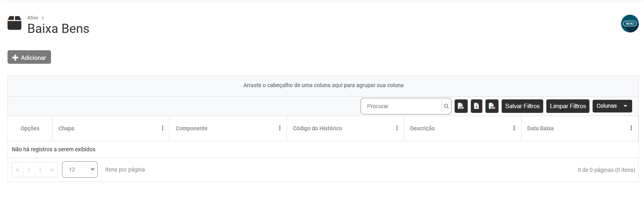Expand the Colunas dropdown

point(612,106)
